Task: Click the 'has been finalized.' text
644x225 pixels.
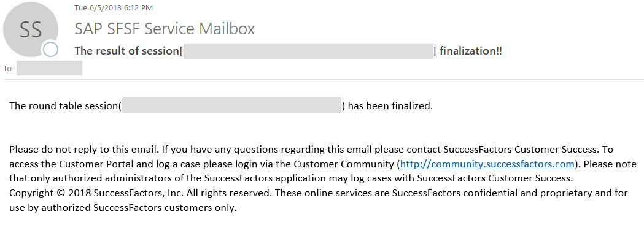Action: point(390,105)
